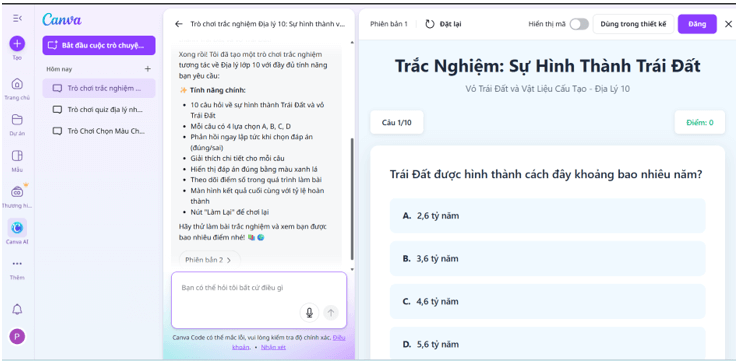Select answer C. 4,6 tỷ năm
The image size is (741, 361).
pyautogui.click(x=547, y=301)
